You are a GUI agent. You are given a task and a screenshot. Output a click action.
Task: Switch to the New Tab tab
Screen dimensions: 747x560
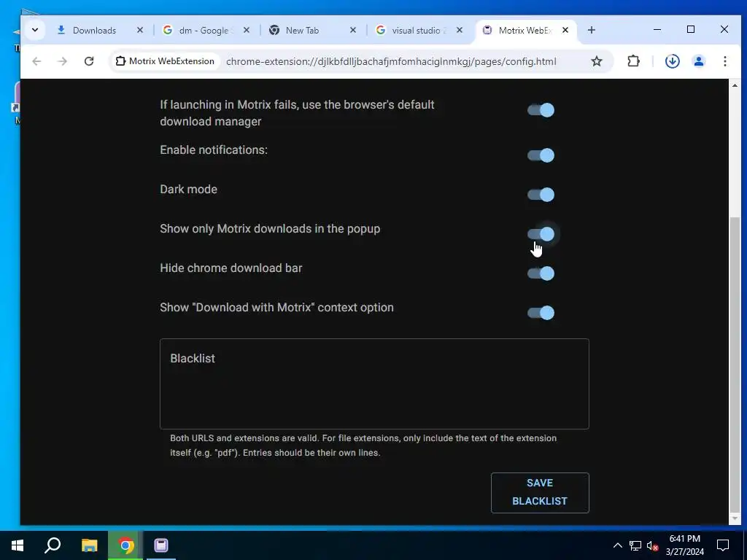point(302,30)
